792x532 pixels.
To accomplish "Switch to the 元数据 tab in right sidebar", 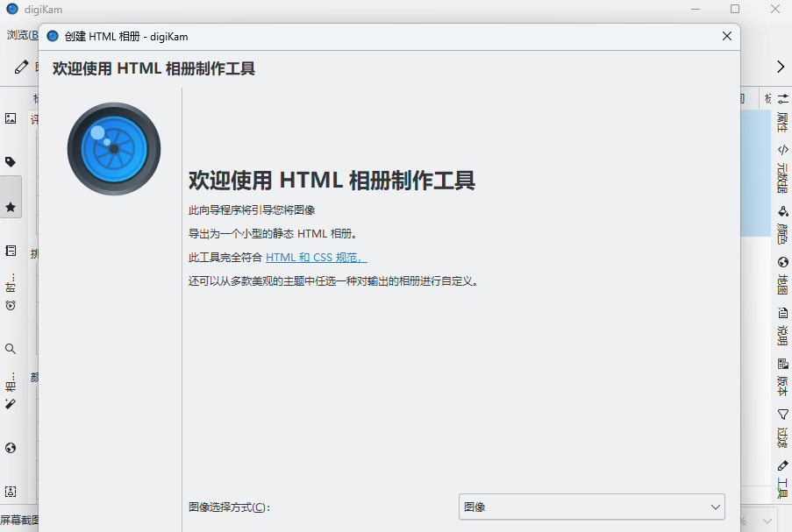I will click(782, 168).
